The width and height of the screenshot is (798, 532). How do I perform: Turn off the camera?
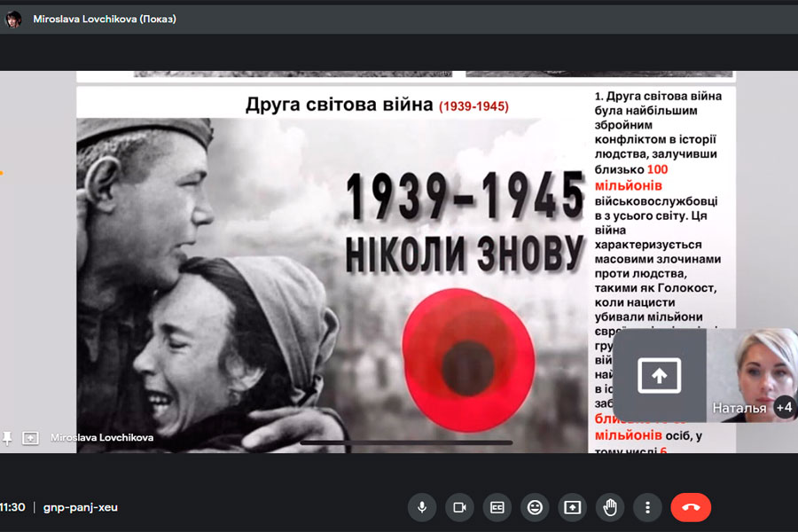point(459,507)
